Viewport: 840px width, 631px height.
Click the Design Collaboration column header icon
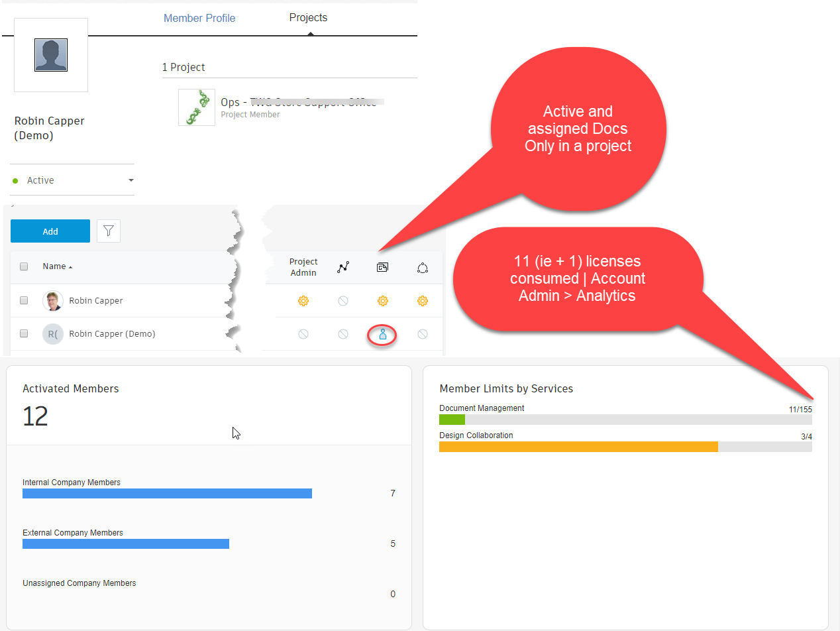(423, 268)
